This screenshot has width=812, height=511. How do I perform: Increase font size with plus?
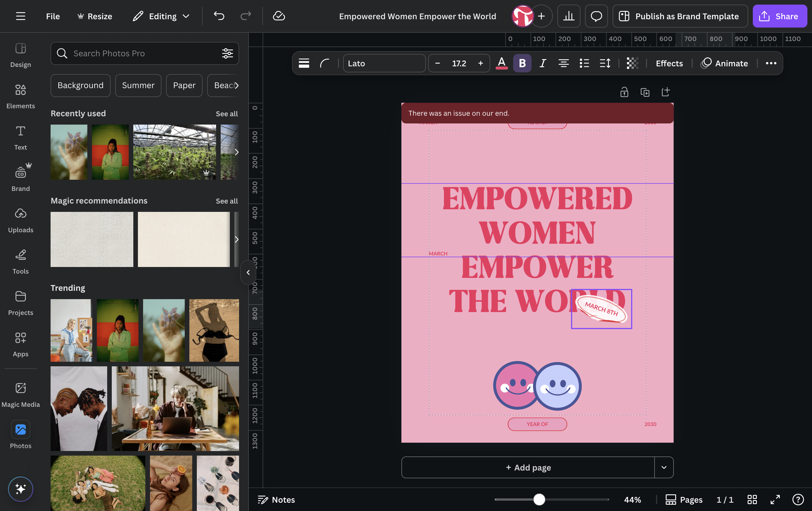[480, 63]
